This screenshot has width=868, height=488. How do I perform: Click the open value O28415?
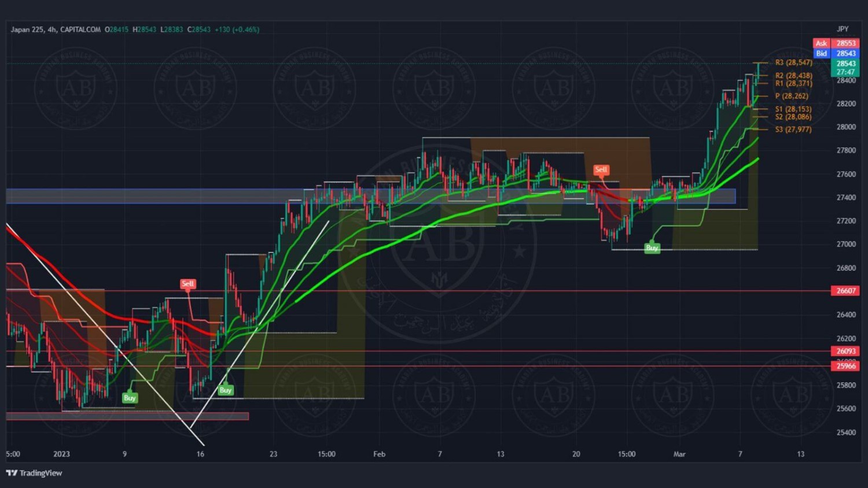tap(117, 29)
